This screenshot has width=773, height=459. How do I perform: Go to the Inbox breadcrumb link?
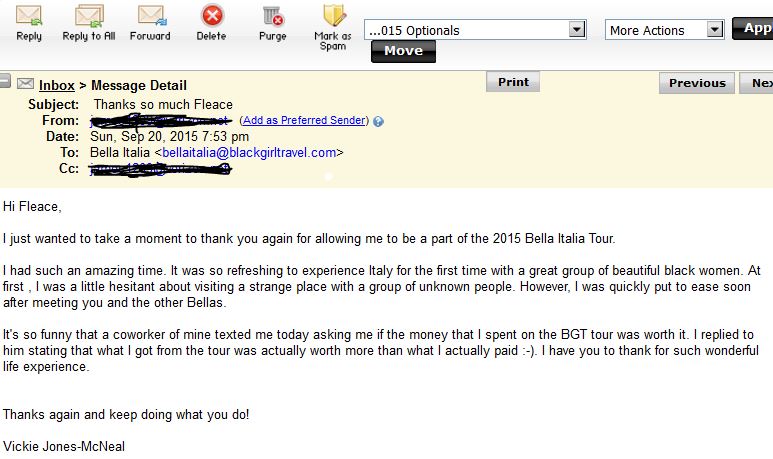[57, 85]
